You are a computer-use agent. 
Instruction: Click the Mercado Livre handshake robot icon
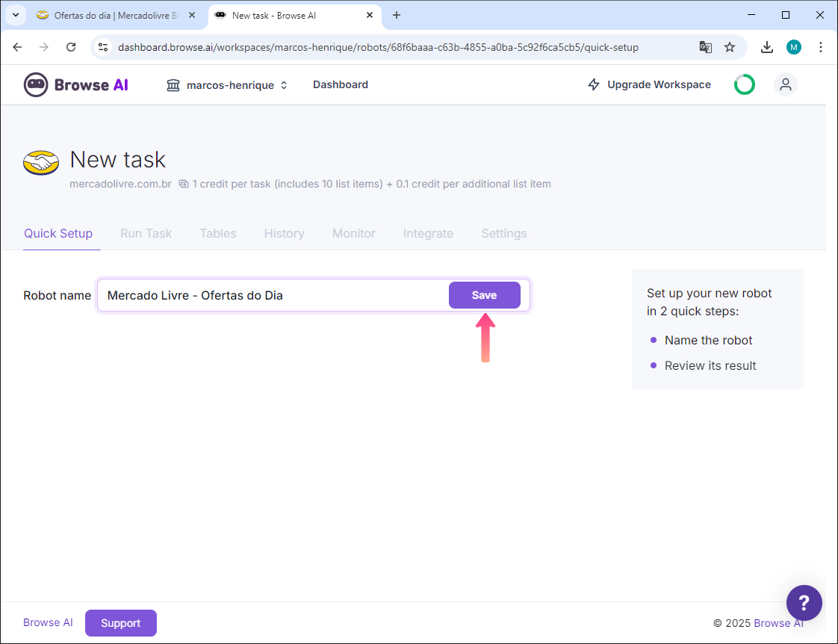coord(41,163)
